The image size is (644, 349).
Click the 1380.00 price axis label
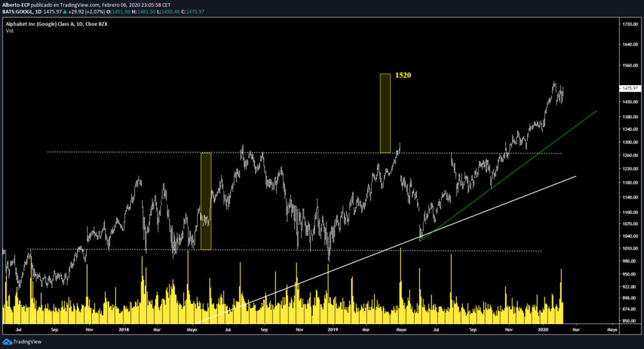coord(630,117)
